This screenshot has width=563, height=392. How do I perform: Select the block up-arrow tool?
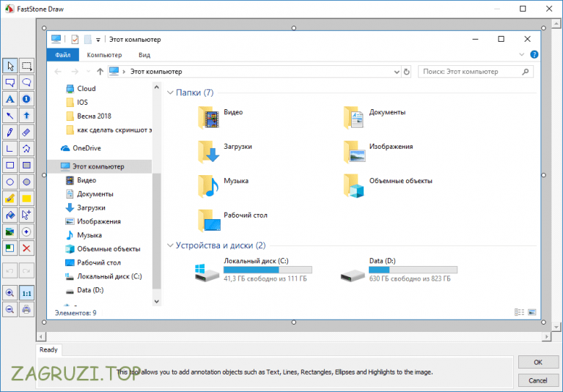click(26, 116)
